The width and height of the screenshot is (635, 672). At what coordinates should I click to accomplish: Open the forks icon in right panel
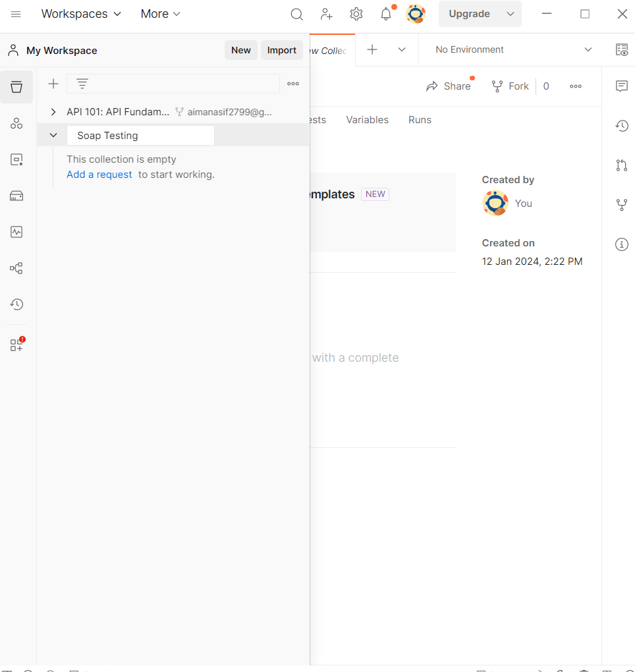pos(622,205)
